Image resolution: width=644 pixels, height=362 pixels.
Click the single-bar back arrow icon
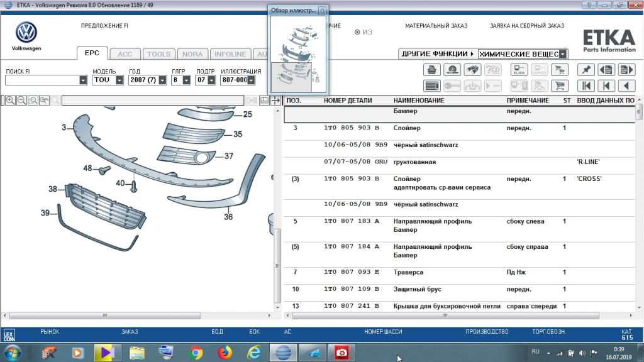click(606, 85)
